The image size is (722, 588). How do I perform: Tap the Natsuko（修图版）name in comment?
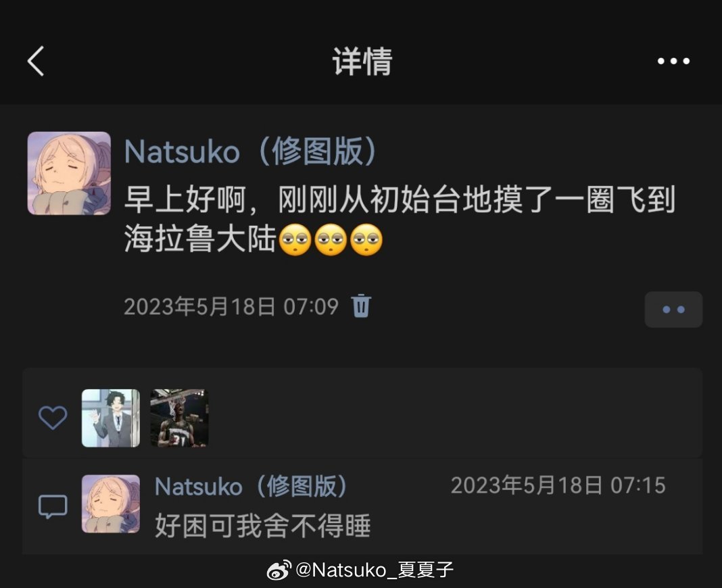[x=251, y=486]
